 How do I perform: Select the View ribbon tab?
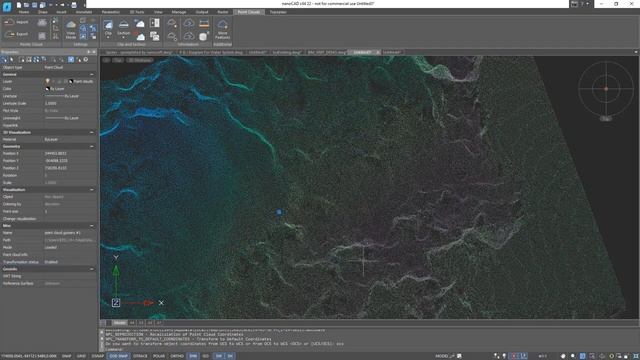pos(158,12)
